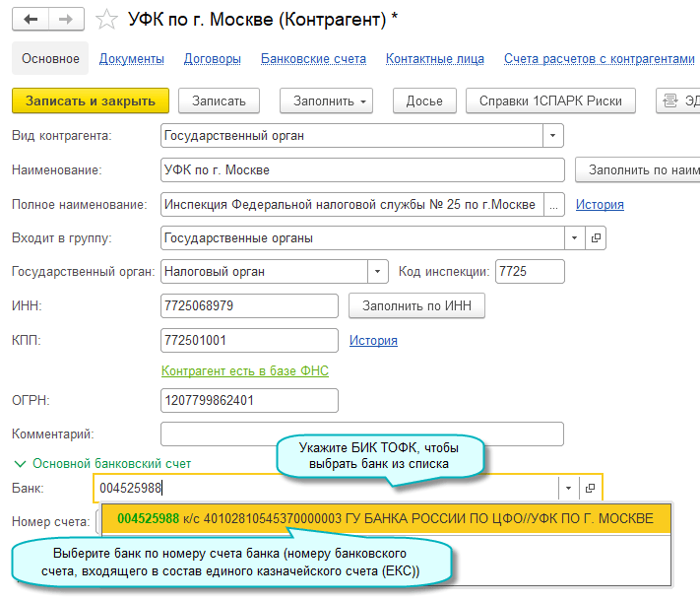Expand Государственный орган dropdown
700x600 pixels.
coord(377,271)
